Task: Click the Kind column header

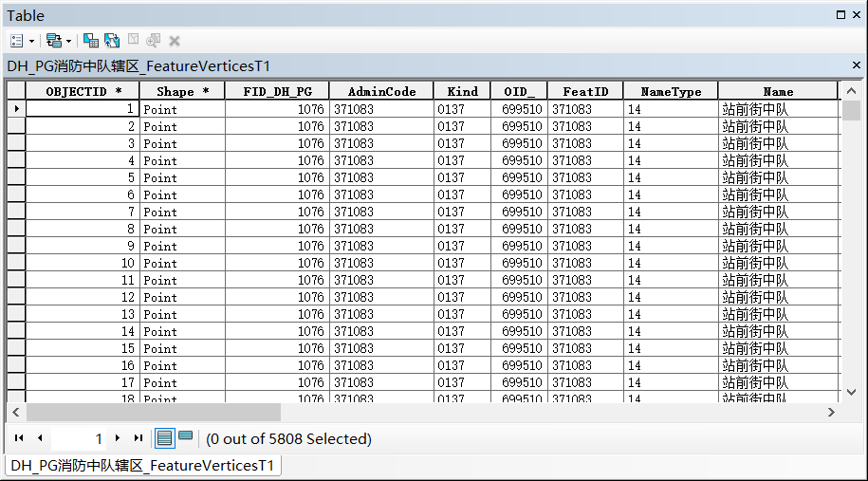Action: (462, 91)
